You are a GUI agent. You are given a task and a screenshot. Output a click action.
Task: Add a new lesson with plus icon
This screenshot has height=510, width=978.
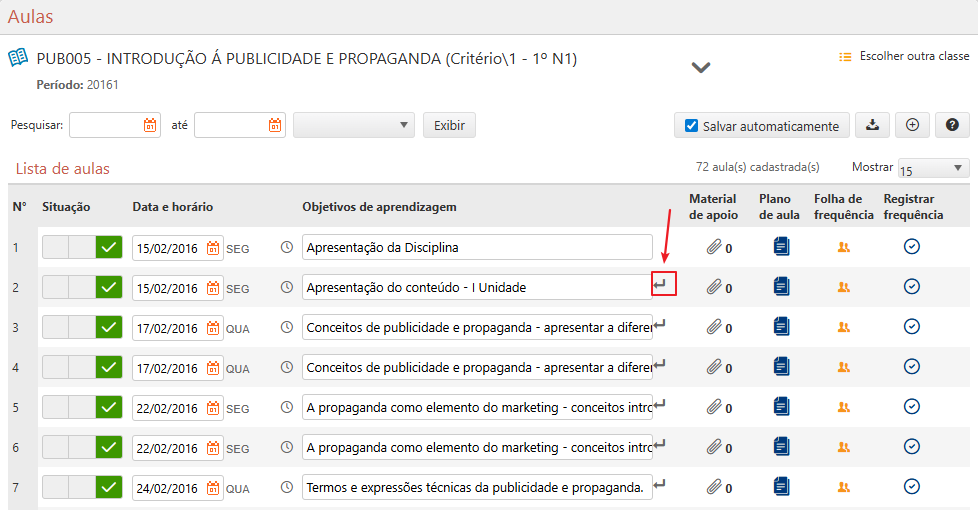point(913,125)
